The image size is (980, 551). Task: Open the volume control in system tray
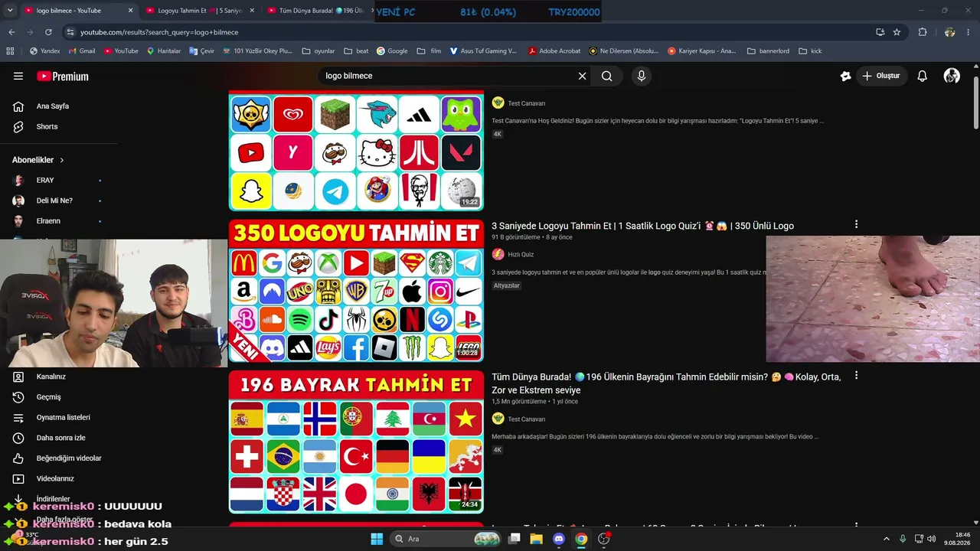(932, 539)
